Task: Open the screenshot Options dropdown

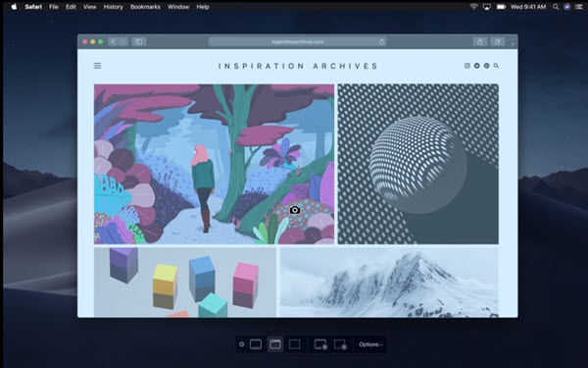Action: point(370,344)
